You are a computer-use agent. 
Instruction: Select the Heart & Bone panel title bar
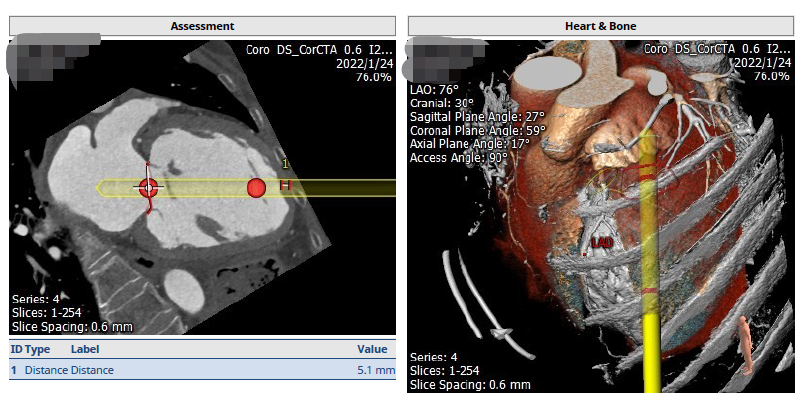pyautogui.click(x=603, y=25)
